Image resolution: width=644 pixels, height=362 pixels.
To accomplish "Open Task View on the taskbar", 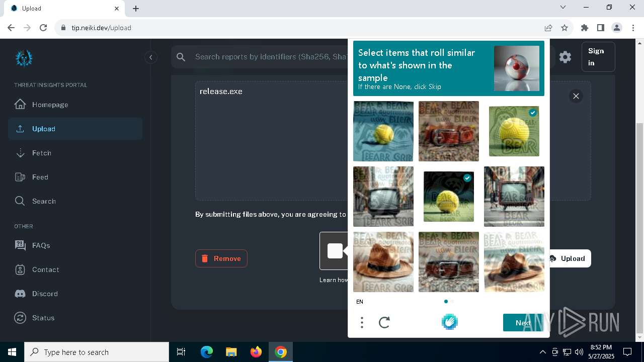I will pos(181,352).
